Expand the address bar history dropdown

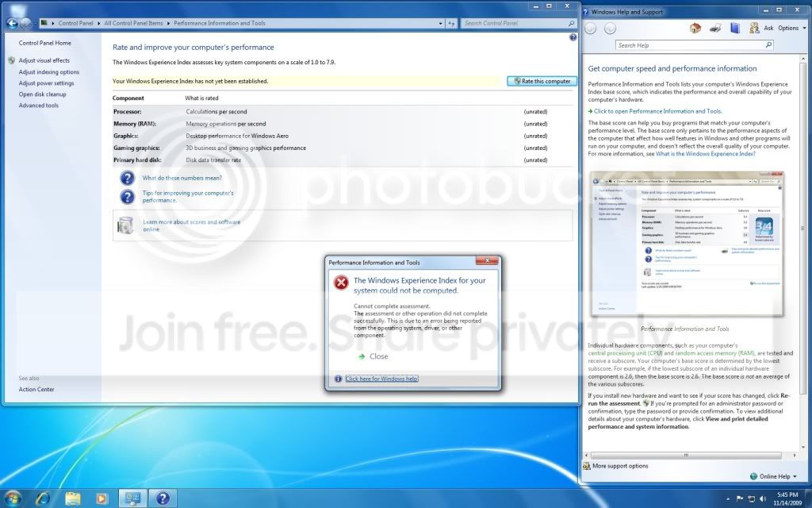(x=440, y=23)
